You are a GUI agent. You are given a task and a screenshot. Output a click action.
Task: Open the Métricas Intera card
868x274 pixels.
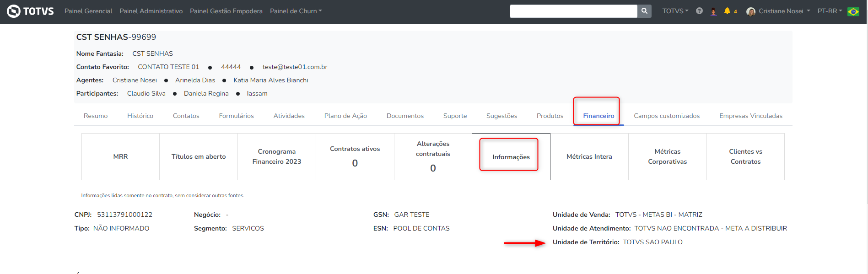coord(589,156)
